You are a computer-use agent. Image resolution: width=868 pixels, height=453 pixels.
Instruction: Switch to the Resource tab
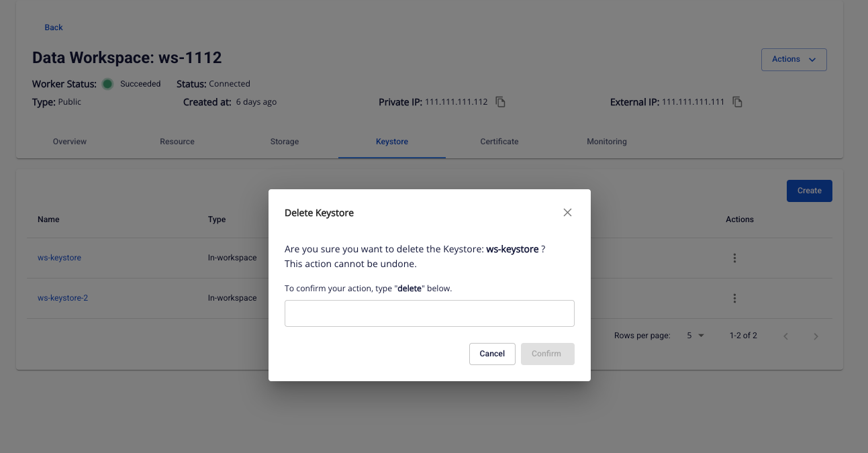tap(177, 142)
